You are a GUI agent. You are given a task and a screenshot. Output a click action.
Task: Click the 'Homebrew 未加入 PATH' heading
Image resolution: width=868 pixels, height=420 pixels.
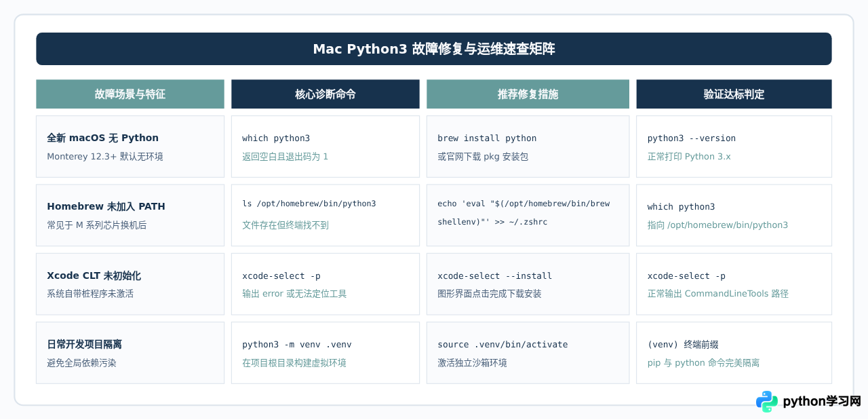click(x=106, y=206)
